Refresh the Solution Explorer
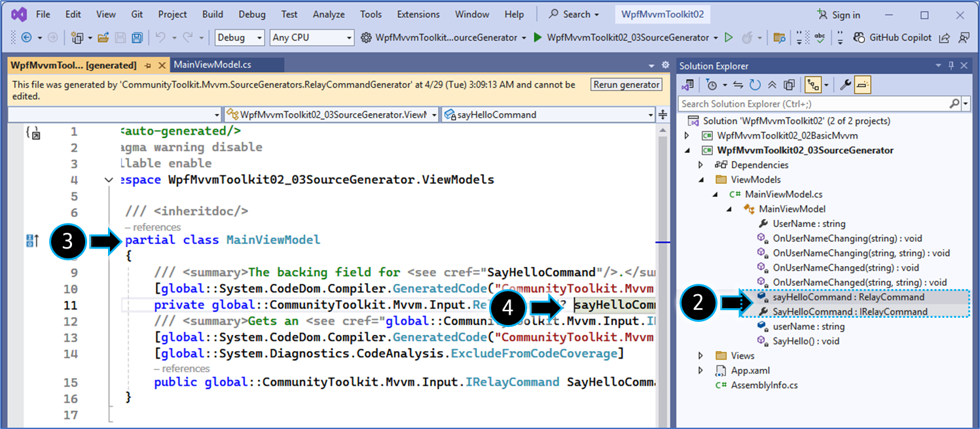 tap(755, 84)
